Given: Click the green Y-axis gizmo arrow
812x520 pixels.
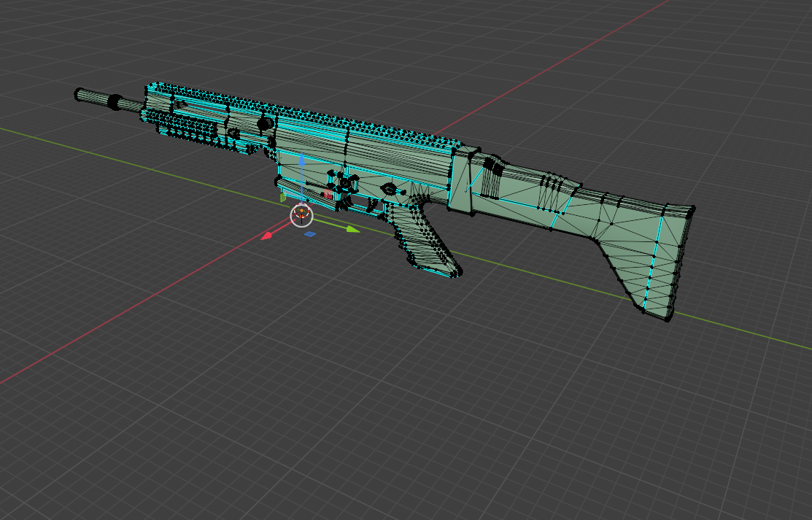Looking at the screenshot, I should coord(353,230).
